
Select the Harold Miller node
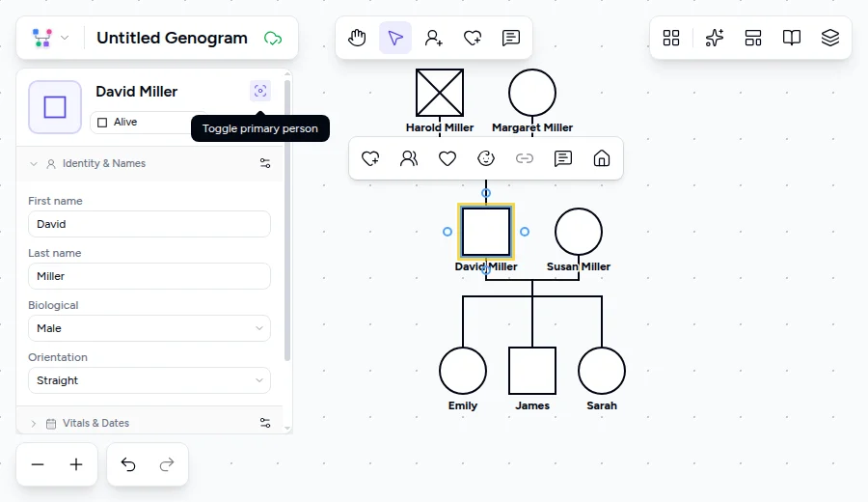440,93
